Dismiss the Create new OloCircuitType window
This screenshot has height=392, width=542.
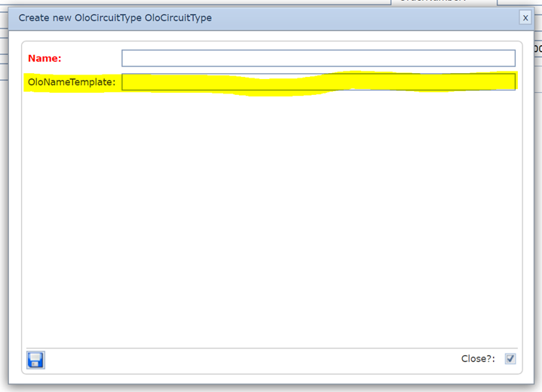[x=525, y=17]
